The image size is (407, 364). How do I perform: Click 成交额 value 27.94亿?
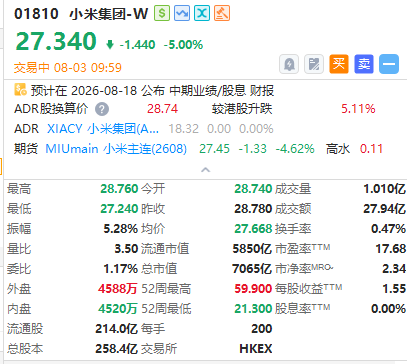click(384, 209)
